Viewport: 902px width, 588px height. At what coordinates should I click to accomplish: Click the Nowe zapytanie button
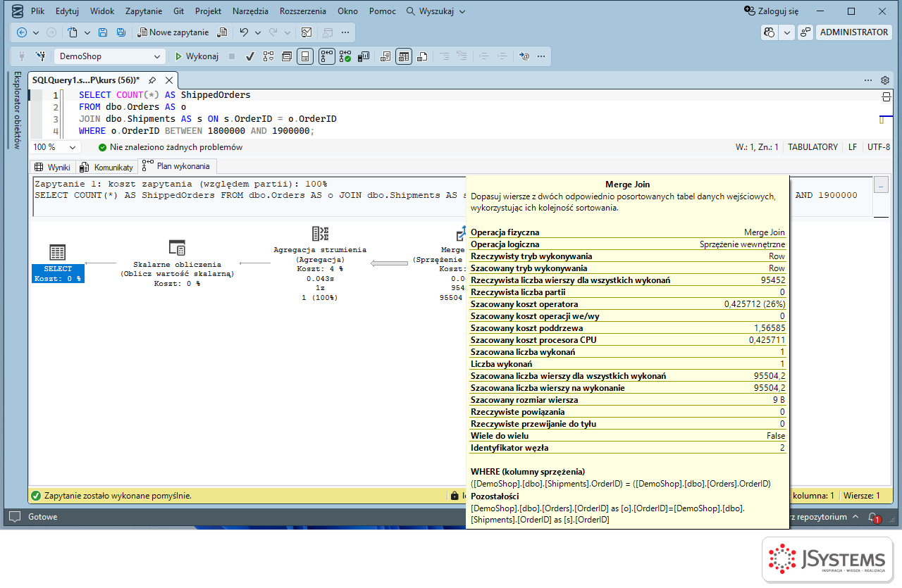point(173,32)
